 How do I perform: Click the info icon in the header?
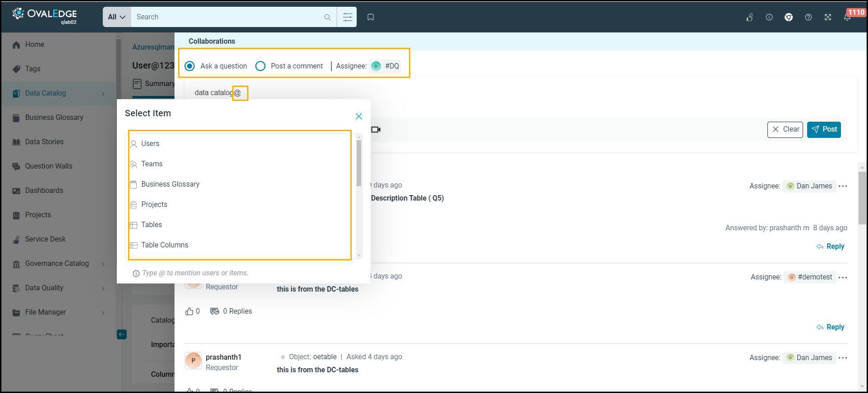pyautogui.click(x=769, y=17)
